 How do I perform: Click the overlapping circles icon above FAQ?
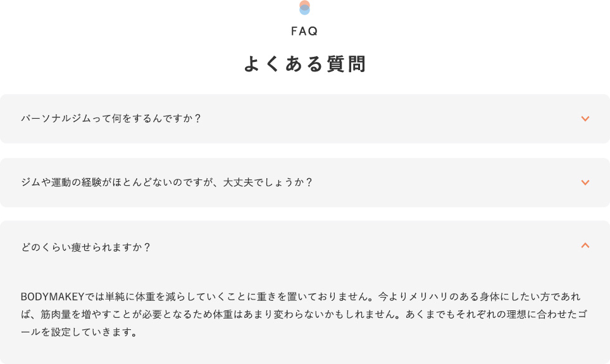coord(305,8)
